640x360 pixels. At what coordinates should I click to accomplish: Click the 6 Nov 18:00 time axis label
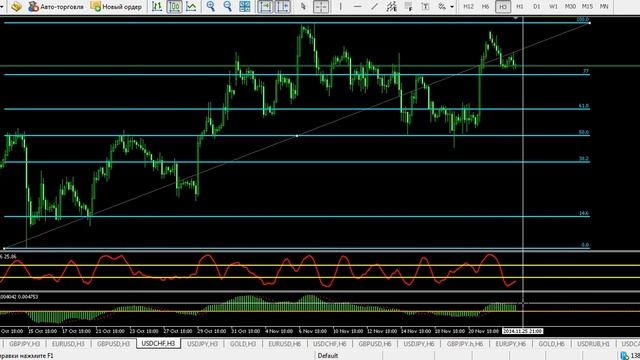[x=313, y=331]
